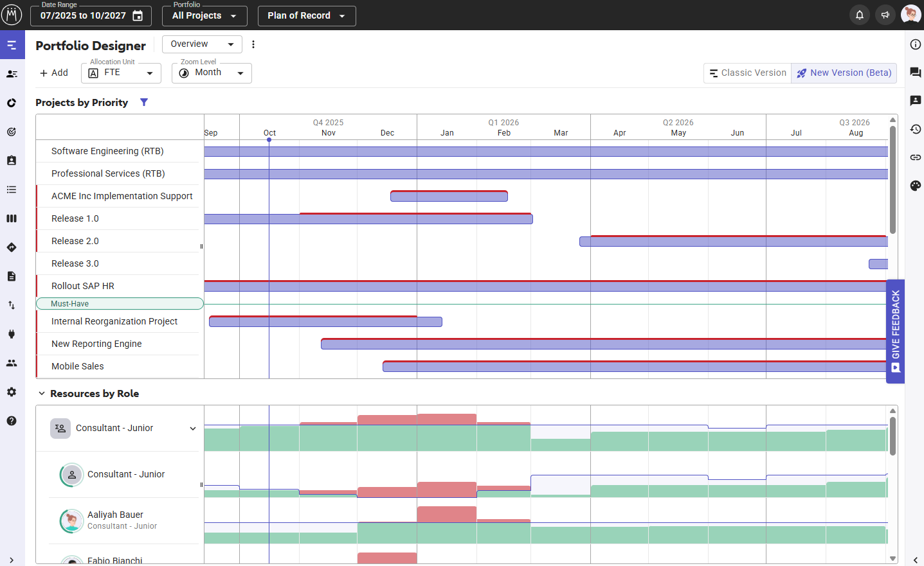
Task: Collapse the Resources by Role section
Action: click(x=42, y=393)
